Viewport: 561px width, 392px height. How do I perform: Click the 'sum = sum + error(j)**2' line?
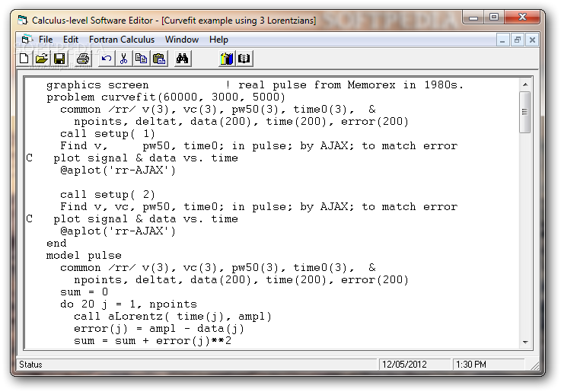152,340
